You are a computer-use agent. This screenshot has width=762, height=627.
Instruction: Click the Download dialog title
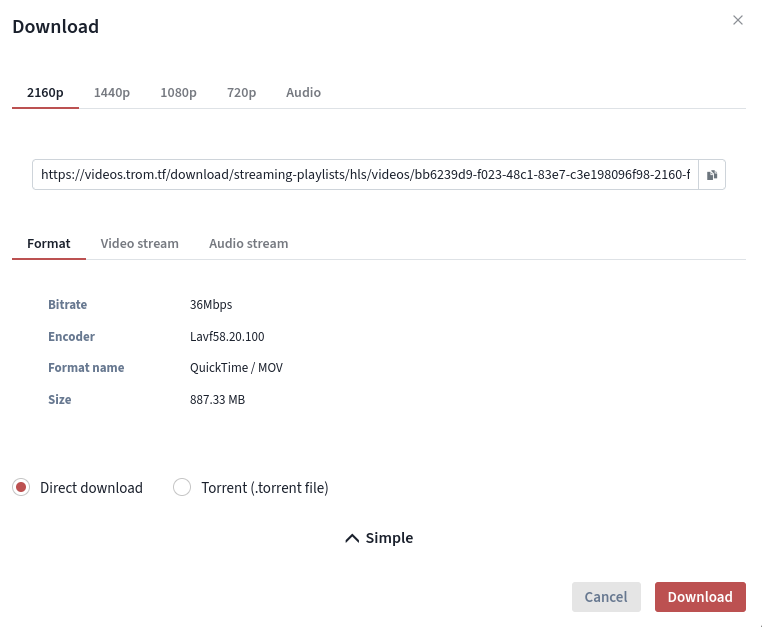[55, 26]
